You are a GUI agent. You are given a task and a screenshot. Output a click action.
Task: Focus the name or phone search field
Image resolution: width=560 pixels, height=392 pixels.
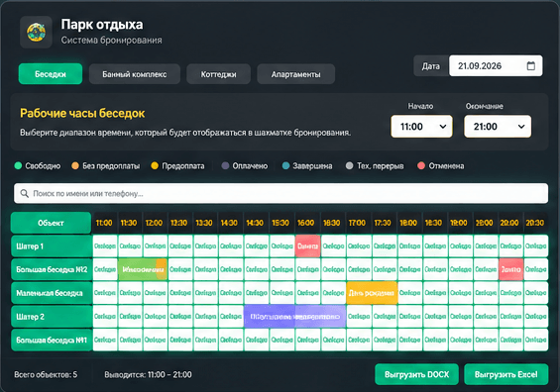click(x=280, y=193)
